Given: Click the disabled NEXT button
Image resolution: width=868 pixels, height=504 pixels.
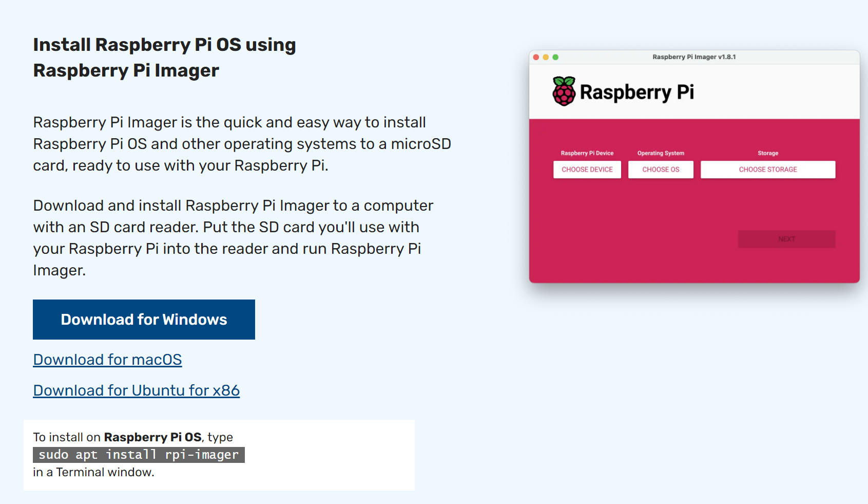Looking at the screenshot, I should pyautogui.click(x=786, y=239).
